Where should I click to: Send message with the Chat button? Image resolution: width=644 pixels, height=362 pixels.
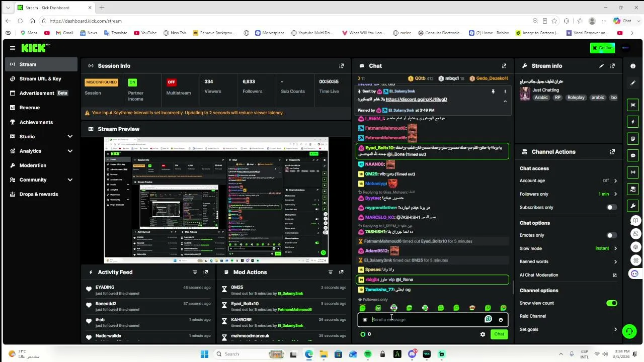pos(499,334)
